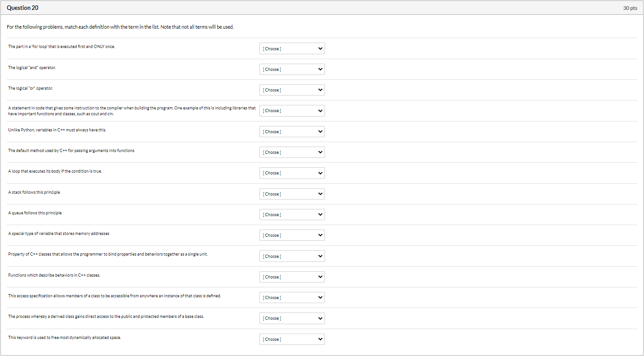
Task: Open the dropdown for functions describing class behaviors
Action: 292,277
